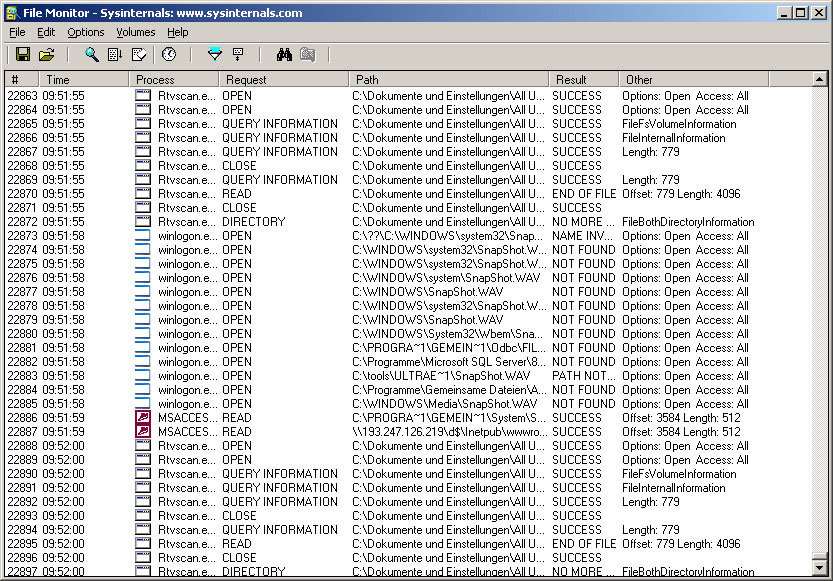
Task: Click the Path column header
Action: pos(449,80)
